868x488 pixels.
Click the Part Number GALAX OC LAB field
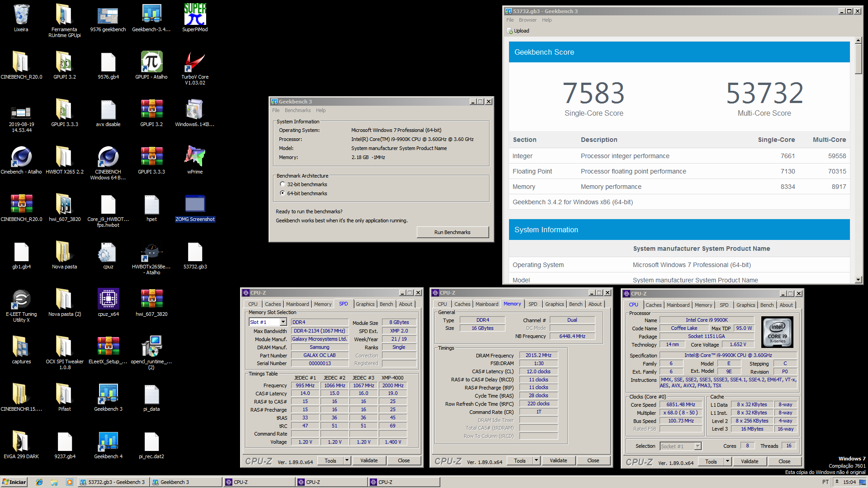(320, 356)
